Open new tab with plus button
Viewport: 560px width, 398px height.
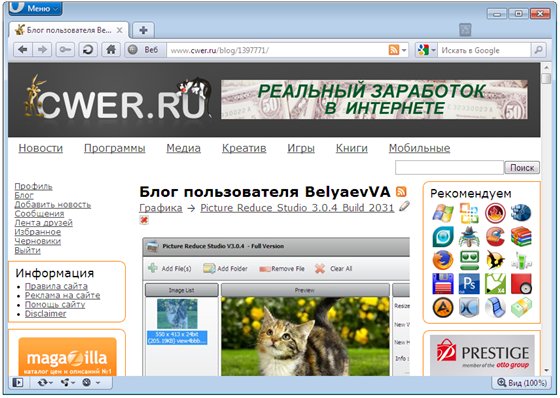pyautogui.click(x=143, y=30)
